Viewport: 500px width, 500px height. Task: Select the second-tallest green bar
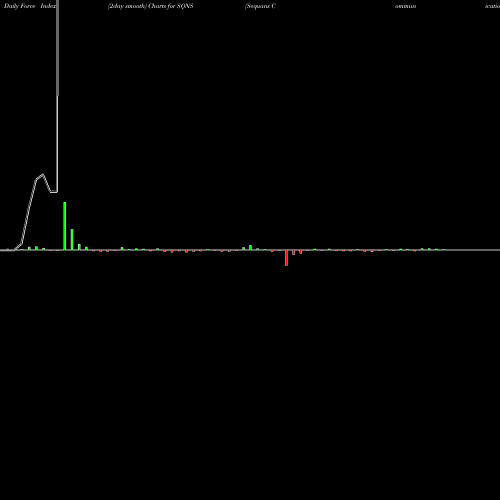pos(72,240)
